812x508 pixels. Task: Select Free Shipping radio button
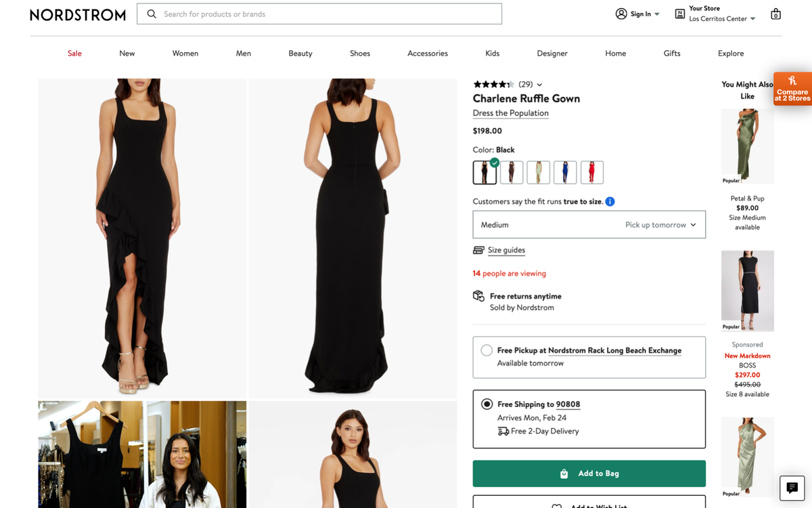[x=487, y=404]
